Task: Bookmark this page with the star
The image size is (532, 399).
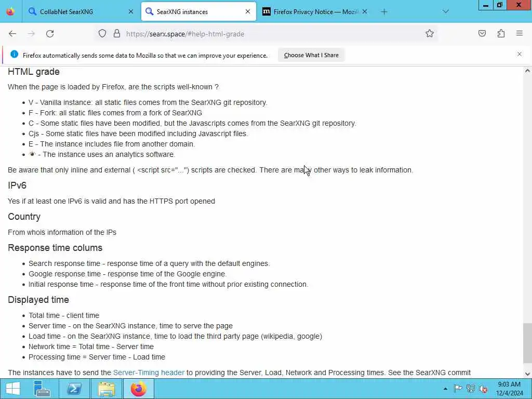Action: [430, 34]
